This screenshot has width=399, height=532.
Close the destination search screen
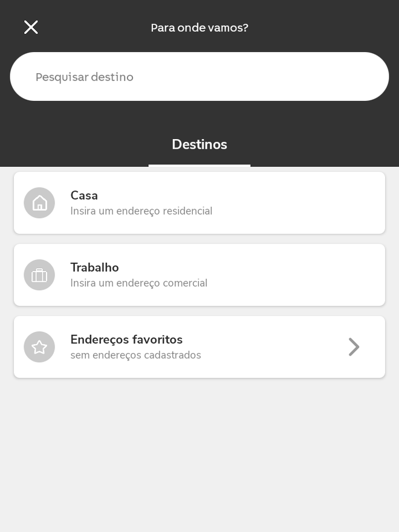tap(31, 27)
